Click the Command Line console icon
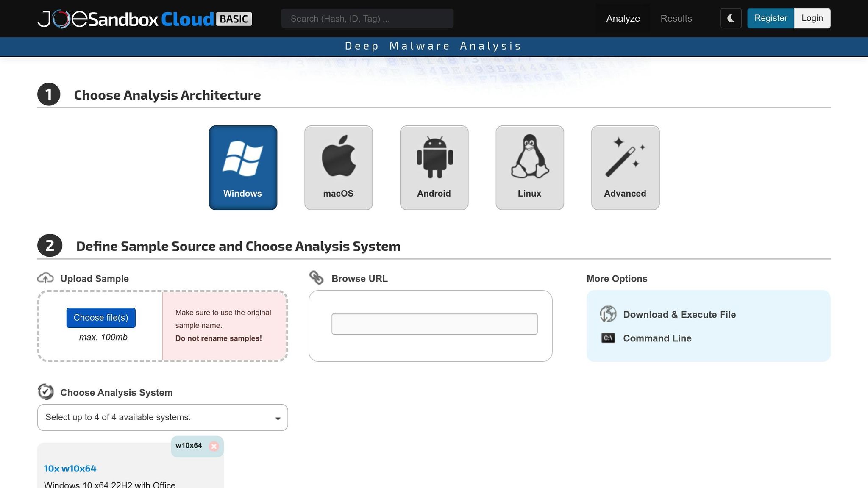This screenshot has height=488, width=868. coord(608,338)
